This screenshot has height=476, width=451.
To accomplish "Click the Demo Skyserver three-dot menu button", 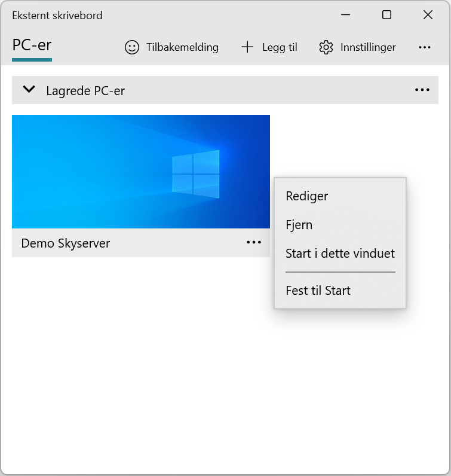I will (254, 242).
